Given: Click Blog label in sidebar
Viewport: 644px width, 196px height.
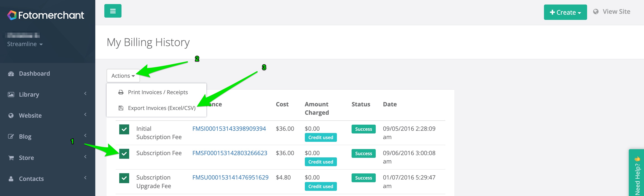Looking at the screenshot, I should click(x=25, y=137).
